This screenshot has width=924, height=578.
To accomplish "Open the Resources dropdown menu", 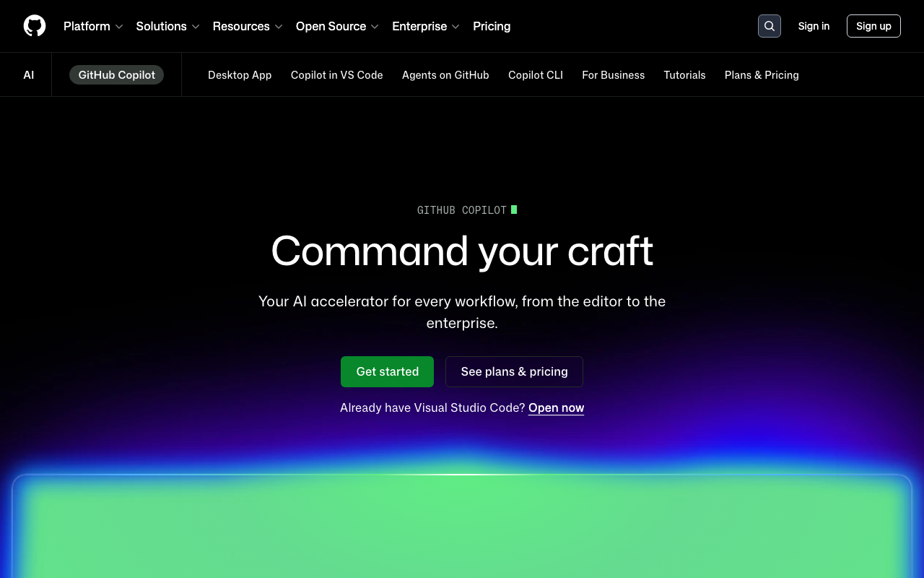I will 248,26.
